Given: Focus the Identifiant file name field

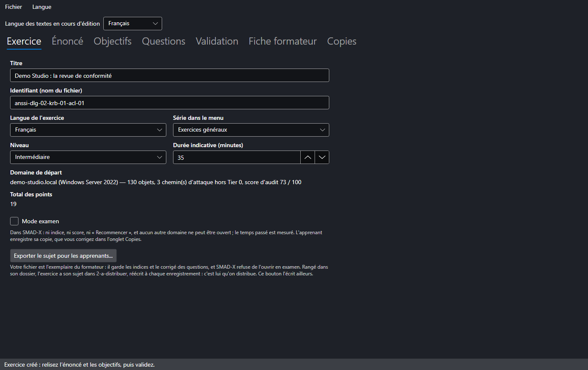Looking at the screenshot, I should pyautogui.click(x=170, y=103).
